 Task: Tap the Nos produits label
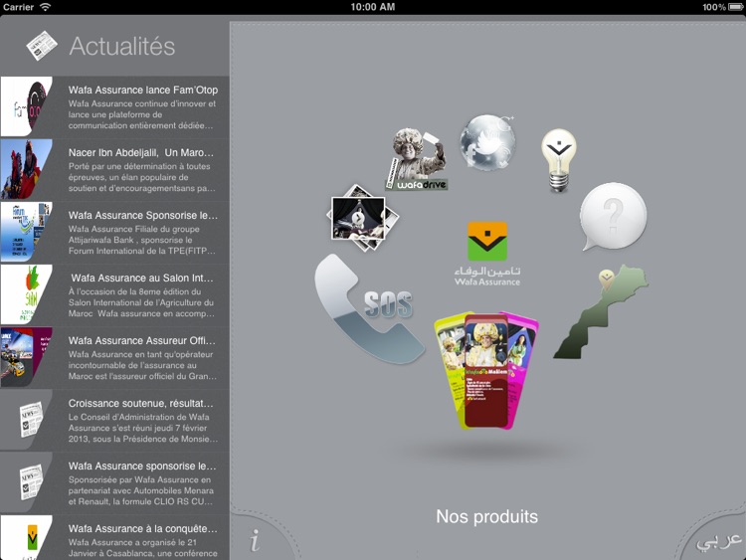486,516
